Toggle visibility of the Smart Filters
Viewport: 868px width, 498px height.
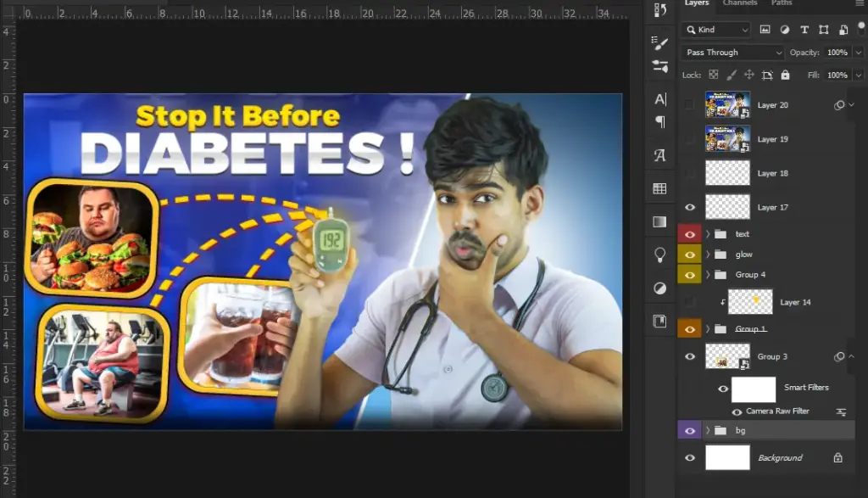click(x=723, y=389)
